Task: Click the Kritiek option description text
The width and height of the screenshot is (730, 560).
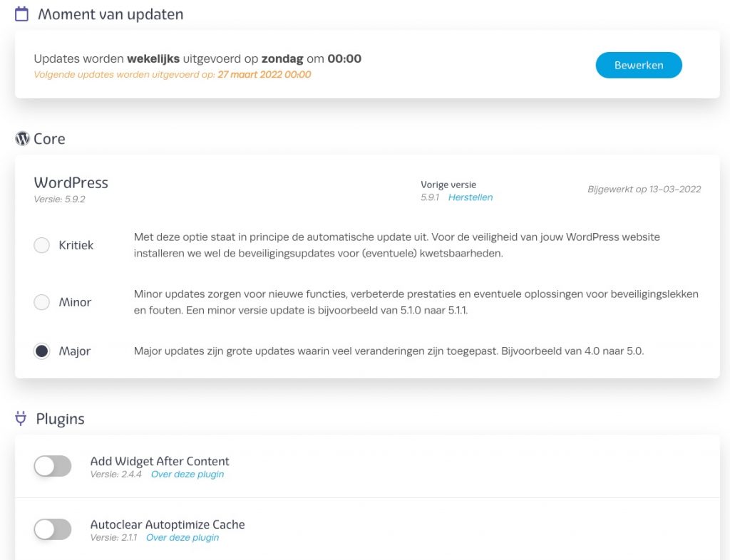Action: tap(396, 245)
